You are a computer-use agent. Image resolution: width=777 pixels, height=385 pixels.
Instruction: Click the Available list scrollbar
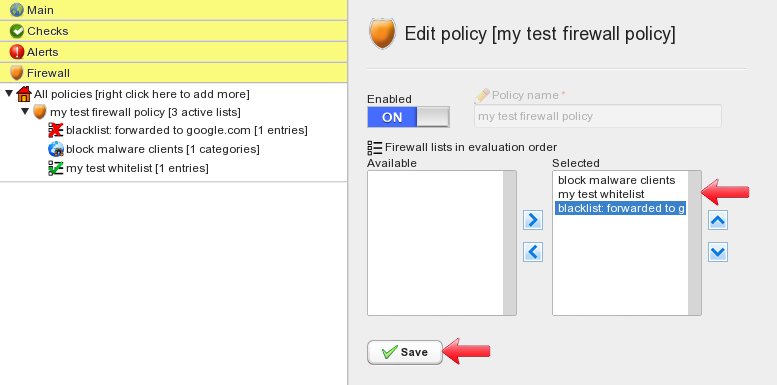pyautogui.click(x=509, y=243)
